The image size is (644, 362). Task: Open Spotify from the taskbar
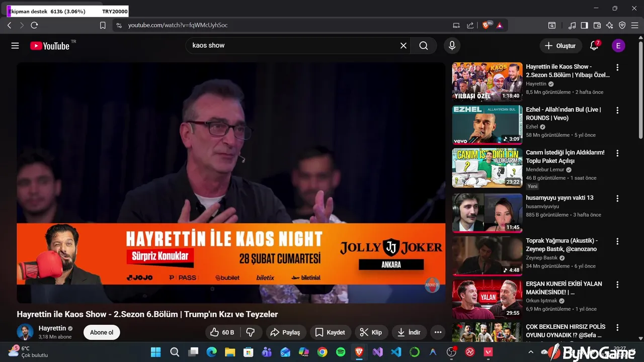tap(341, 352)
